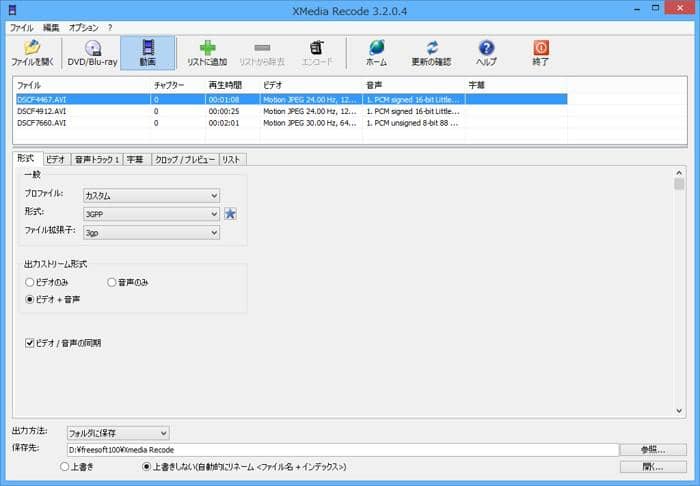Viewport: 700px width, 486px height.
Task: Open the 形式 dropdown showing 3GPP
Action: tap(151, 214)
